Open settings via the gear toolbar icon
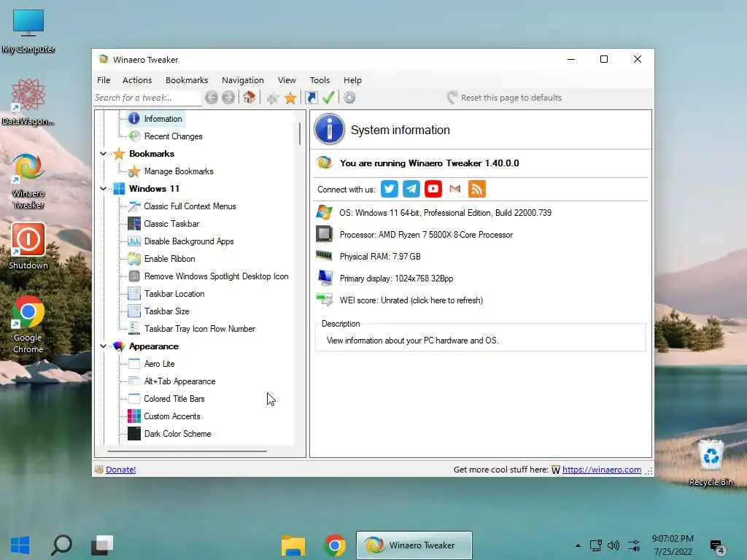 (x=349, y=98)
